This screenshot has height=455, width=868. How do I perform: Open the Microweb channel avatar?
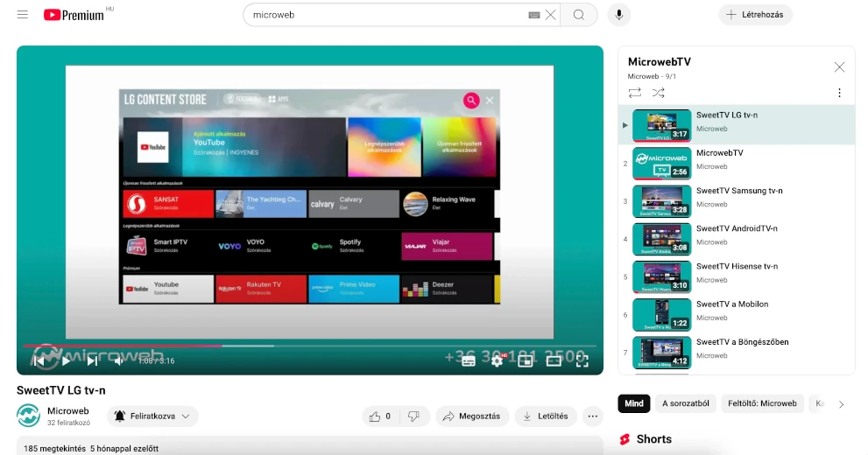click(x=28, y=416)
